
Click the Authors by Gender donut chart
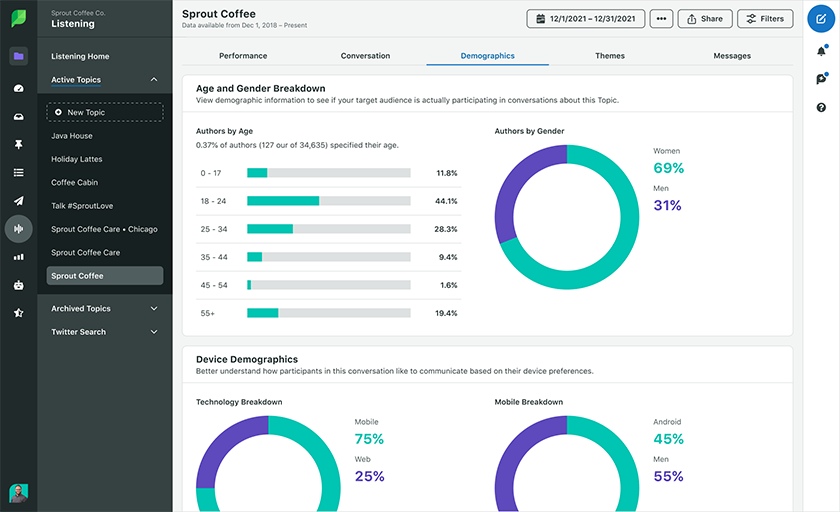(x=567, y=217)
